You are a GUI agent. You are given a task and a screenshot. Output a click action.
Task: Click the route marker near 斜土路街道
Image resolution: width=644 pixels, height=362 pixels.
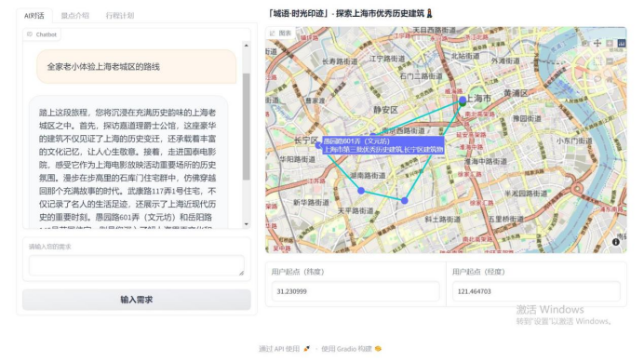point(405,200)
